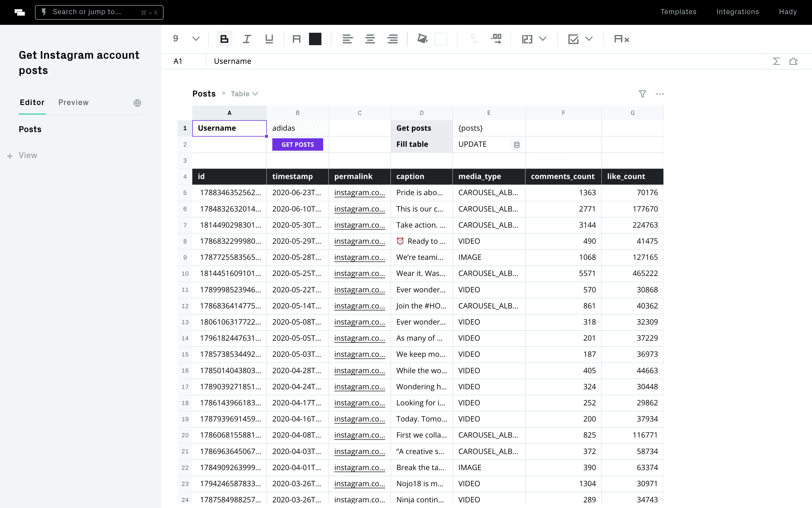The height and width of the screenshot is (508, 812).
Task: Expand the input type dropdown arrow
Action: click(589, 39)
